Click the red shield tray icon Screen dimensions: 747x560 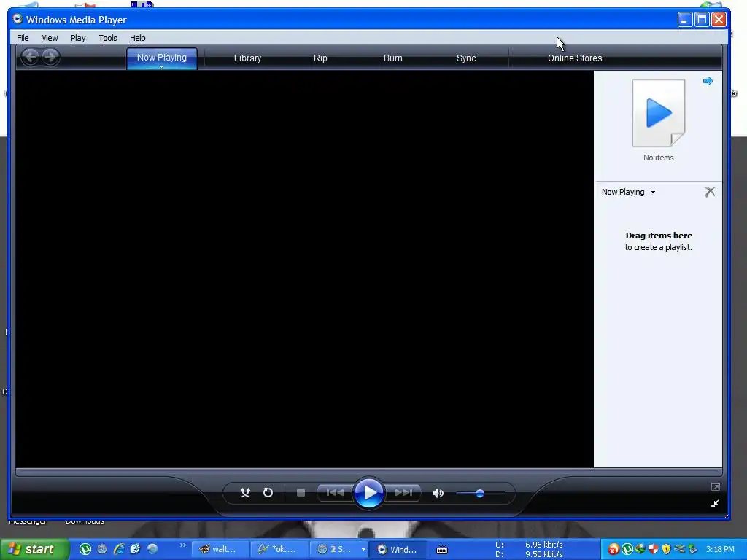(x=653, y=550)
